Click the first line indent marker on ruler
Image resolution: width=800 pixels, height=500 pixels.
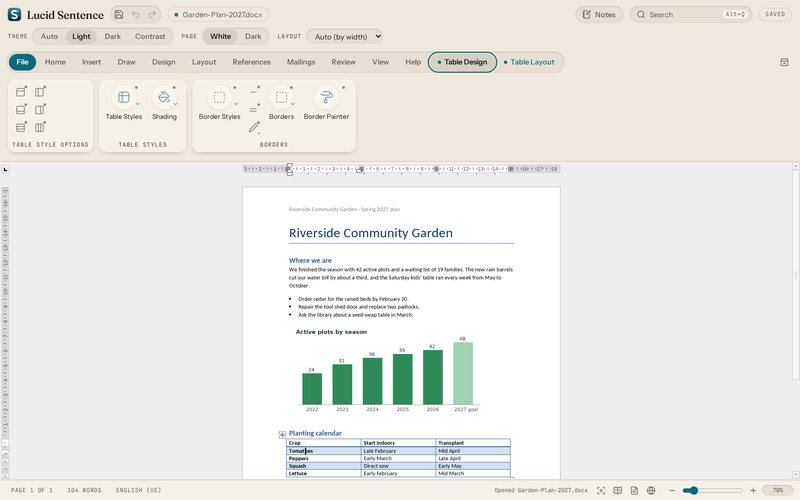point(289,166)
